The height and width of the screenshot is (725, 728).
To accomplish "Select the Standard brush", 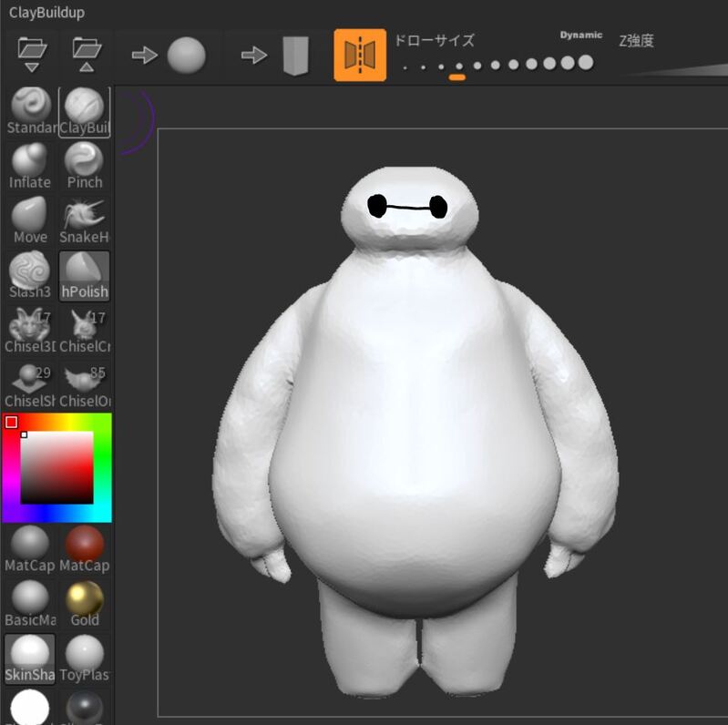I will coord(31,111).
